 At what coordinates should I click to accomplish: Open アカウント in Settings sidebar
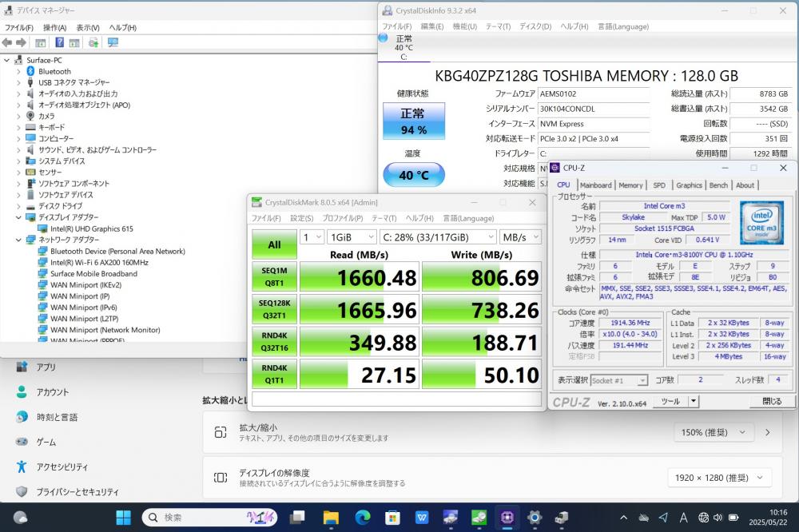pos(52,392)
